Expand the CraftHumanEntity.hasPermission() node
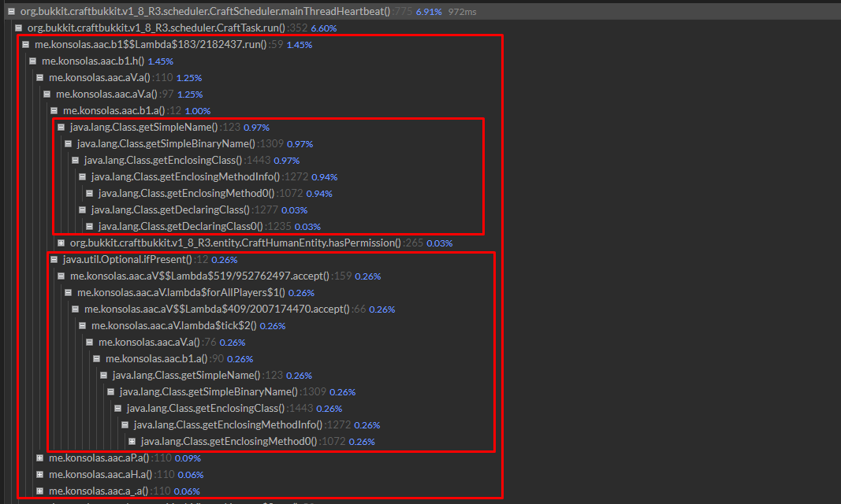841x504 pixels. click(61, 243)
